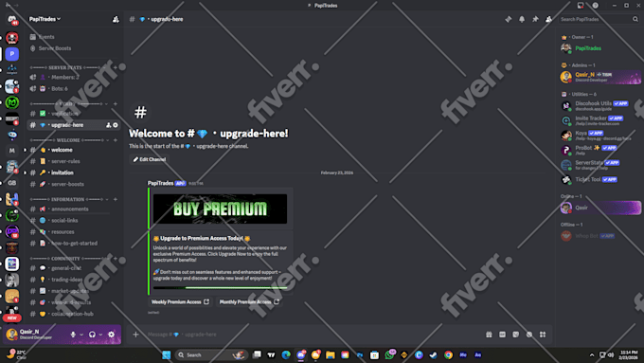Collapse the WELCOME category
The width and height of the screenshot is (644, 363).
(68, 140)
